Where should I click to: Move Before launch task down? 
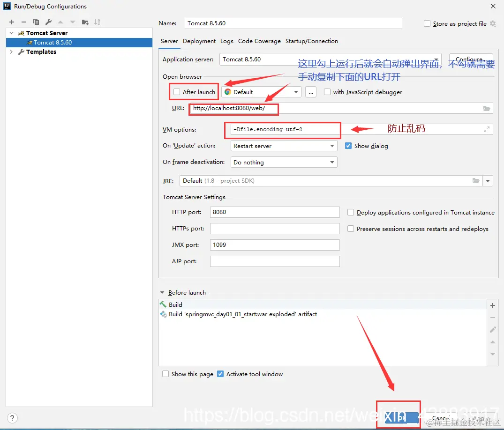[493, 354]
